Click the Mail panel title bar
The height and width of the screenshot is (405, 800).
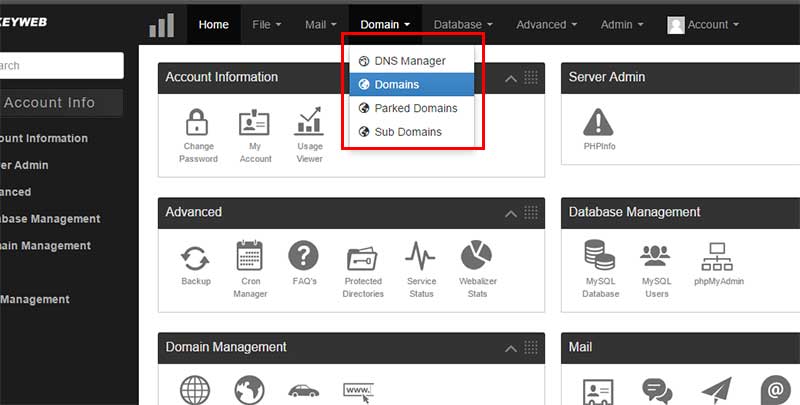pyautogui.click(x=680, y=348)
